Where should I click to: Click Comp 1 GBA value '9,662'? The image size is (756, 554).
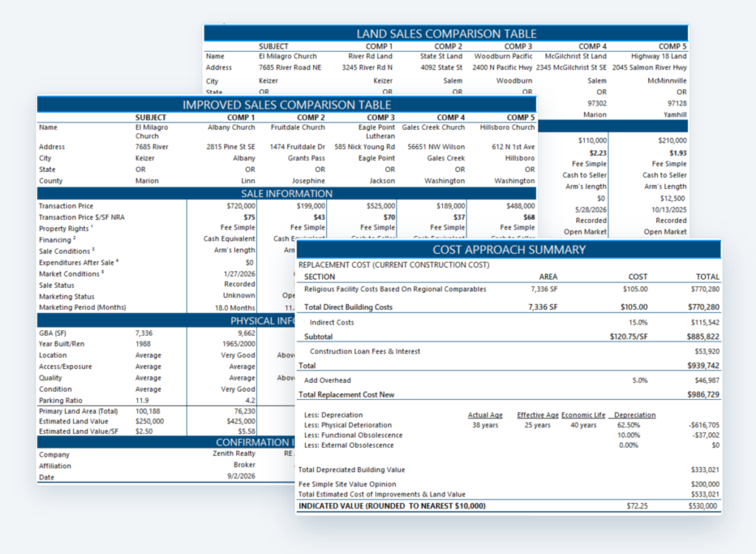(x=247, y=333)
